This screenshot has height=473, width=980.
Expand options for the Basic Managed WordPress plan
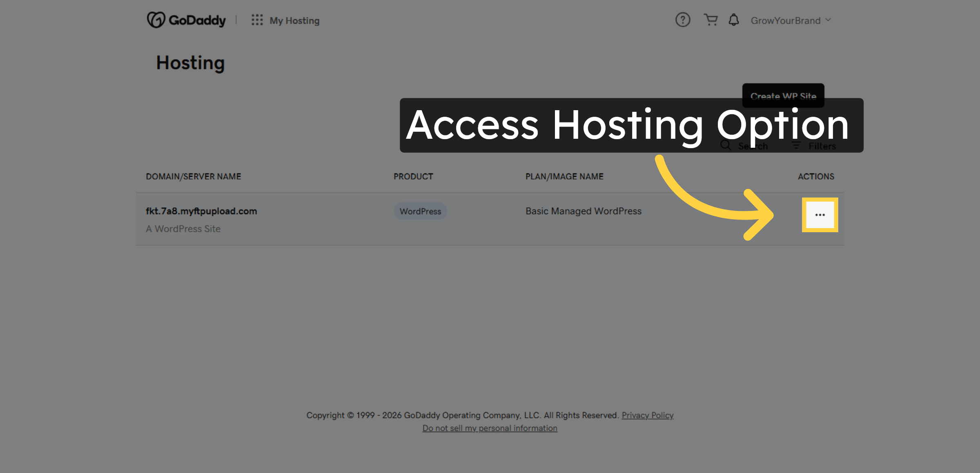583,211
